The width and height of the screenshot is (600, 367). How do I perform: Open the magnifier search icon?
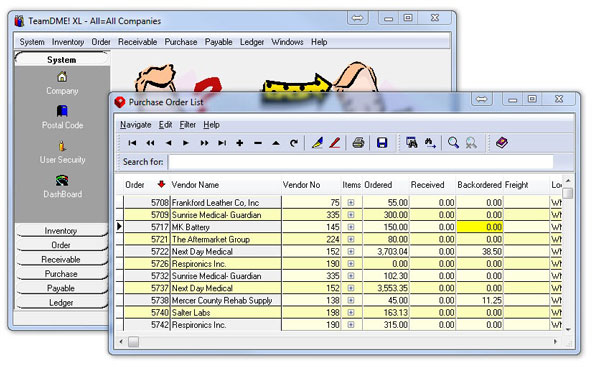pyautogui.click(x=453, y=143)
